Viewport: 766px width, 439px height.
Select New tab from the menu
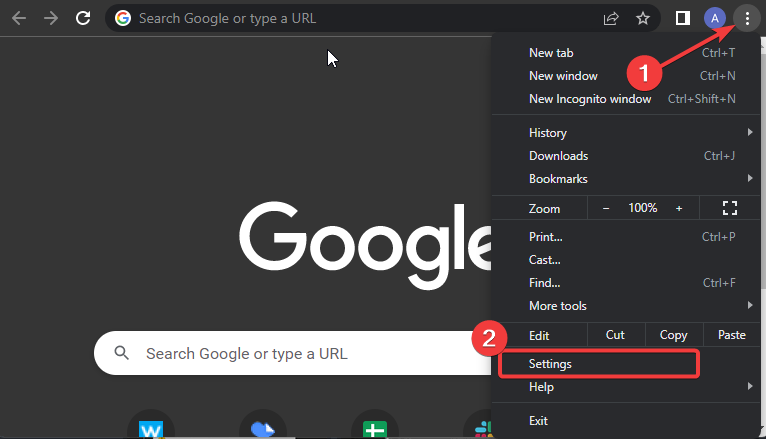pyautogui.click(x=628, y=53)
